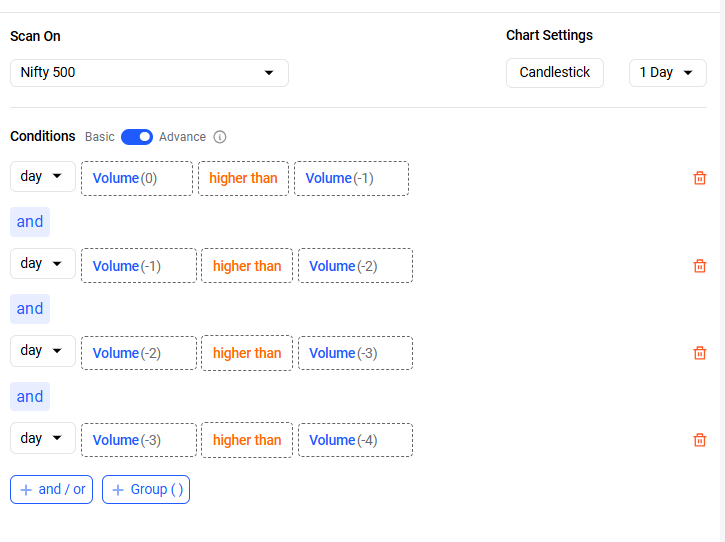Click the 'and' connector between the second and third conditions
This screenshot has height=542, width=725.
30,309
